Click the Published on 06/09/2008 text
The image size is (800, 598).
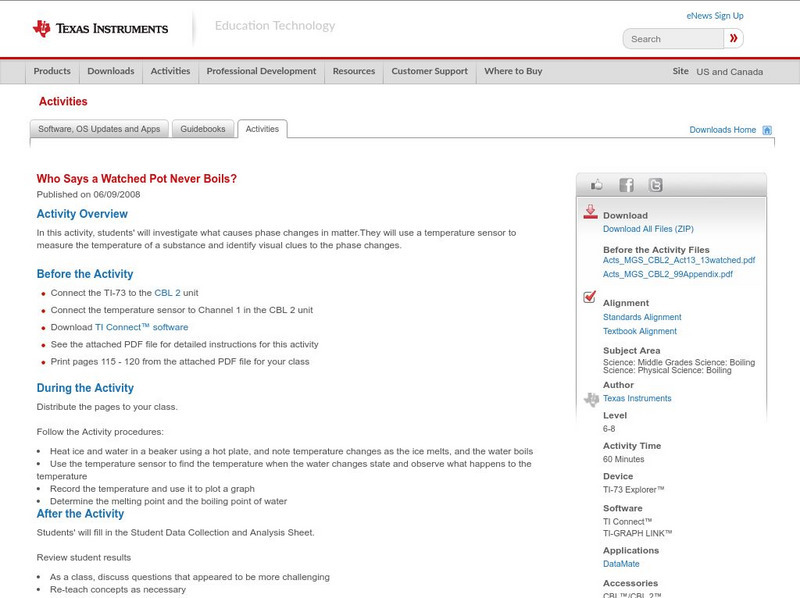(88, 194)
